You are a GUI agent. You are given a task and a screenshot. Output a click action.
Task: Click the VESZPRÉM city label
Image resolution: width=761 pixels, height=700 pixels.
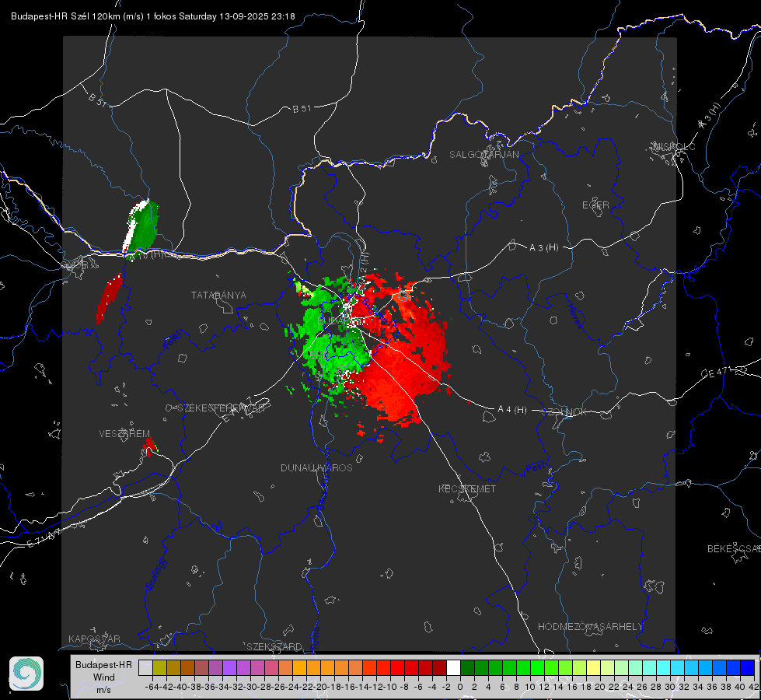point(124,434)
